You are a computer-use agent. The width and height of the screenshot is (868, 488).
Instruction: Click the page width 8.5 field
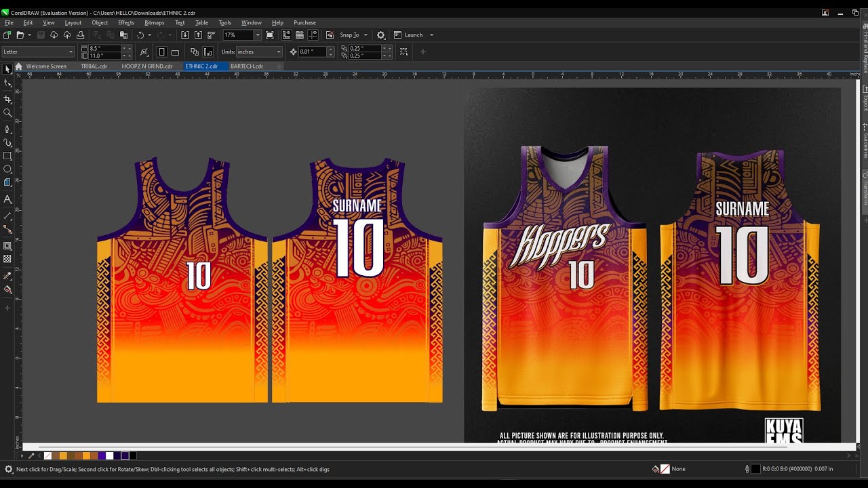coord(104,48)
